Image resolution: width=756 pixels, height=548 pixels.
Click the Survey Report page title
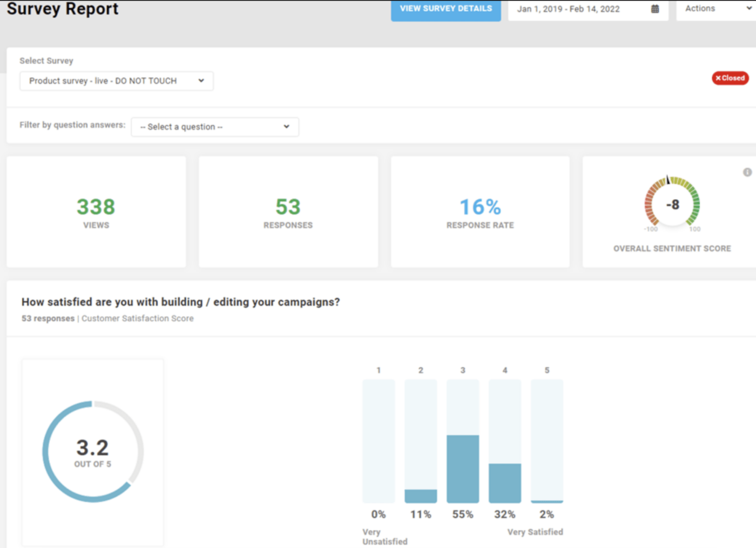pos(63,9)
